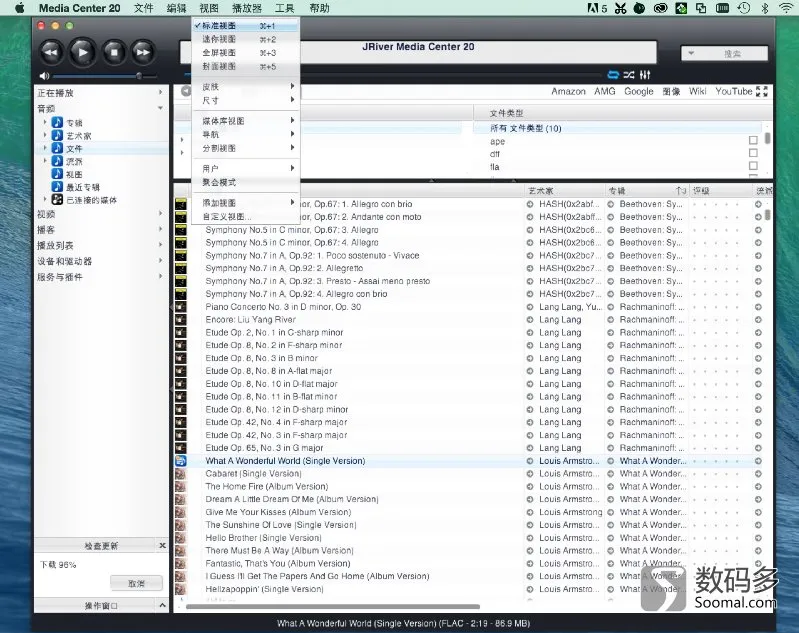Click the 取消 cancel download button
Image resolution: width=799 pixels, height=633 pixels.
[x=136, y=583]
